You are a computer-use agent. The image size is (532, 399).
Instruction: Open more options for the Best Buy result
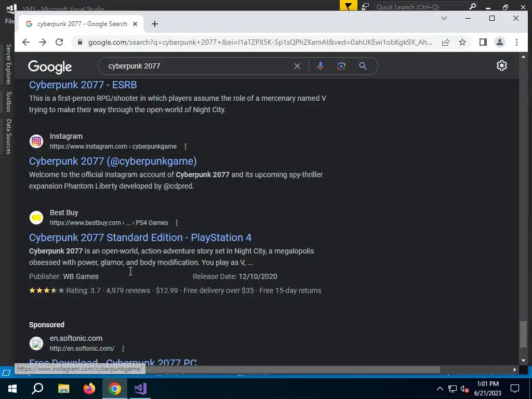tap(177, 223)
